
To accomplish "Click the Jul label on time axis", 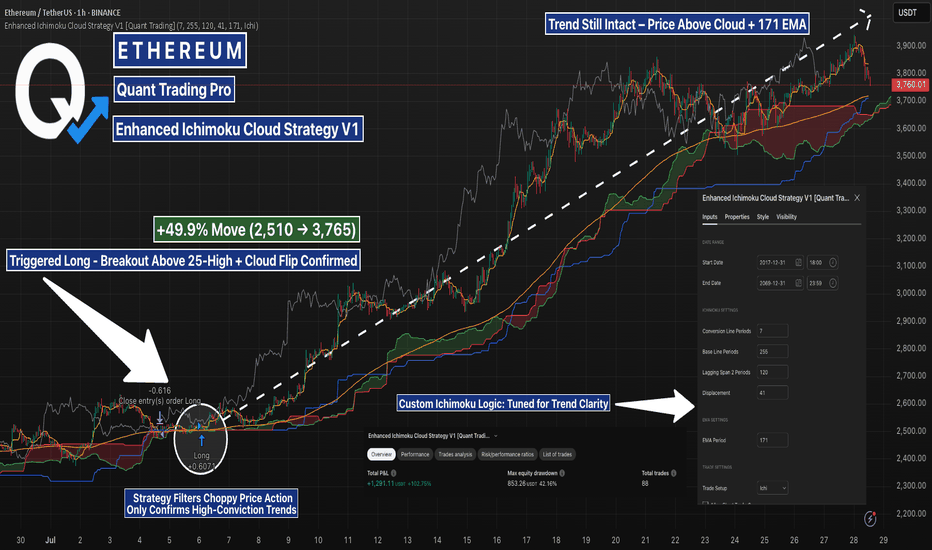I will pyautogui.click(x=50, y=540).
